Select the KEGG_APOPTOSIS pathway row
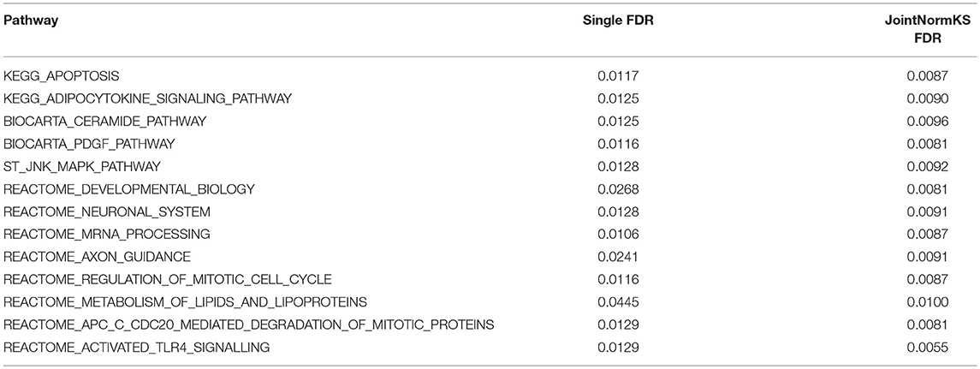Viewport: 980px width, 369px height. click(490, 75)
